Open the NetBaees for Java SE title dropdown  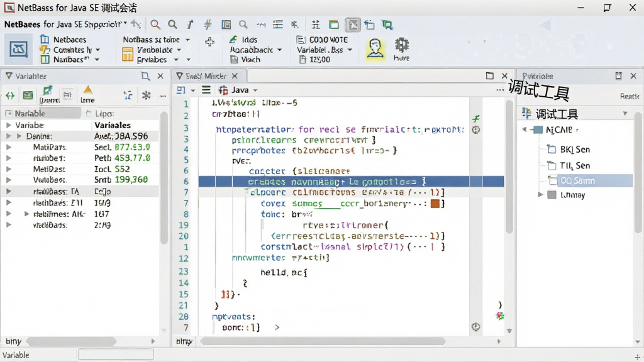(x=125, y=24)
